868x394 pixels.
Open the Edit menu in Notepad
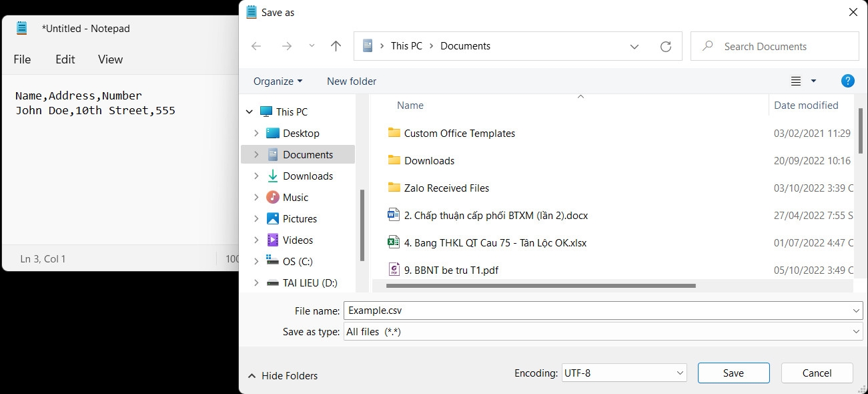point(65,59)
